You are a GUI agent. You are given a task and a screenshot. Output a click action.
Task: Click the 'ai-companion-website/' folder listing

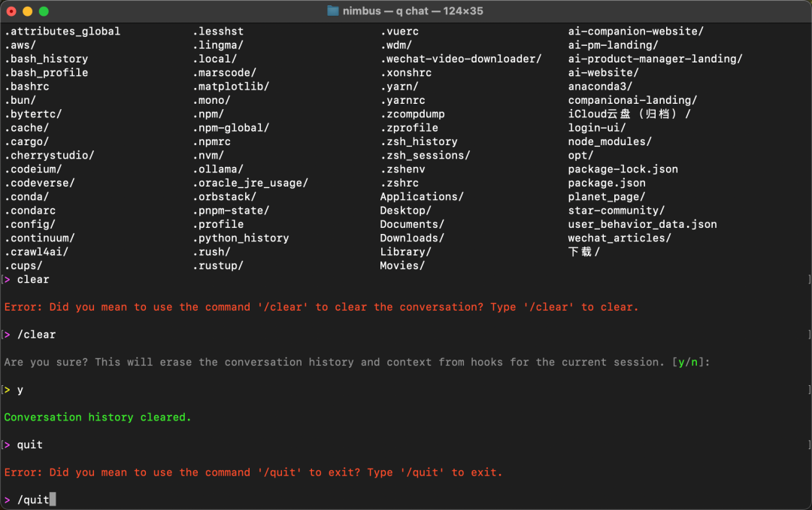coord(635,31)
